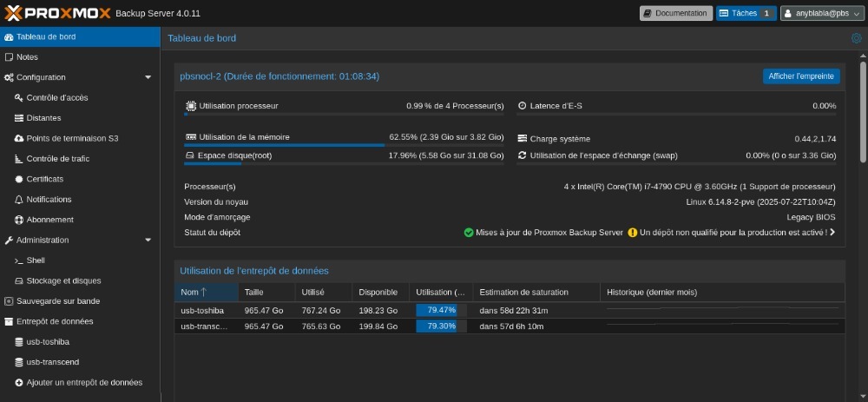This screenshot has height=402, width=868.
Task: Select Points de terminaison S3 cloud item
Action: (71, 139)
